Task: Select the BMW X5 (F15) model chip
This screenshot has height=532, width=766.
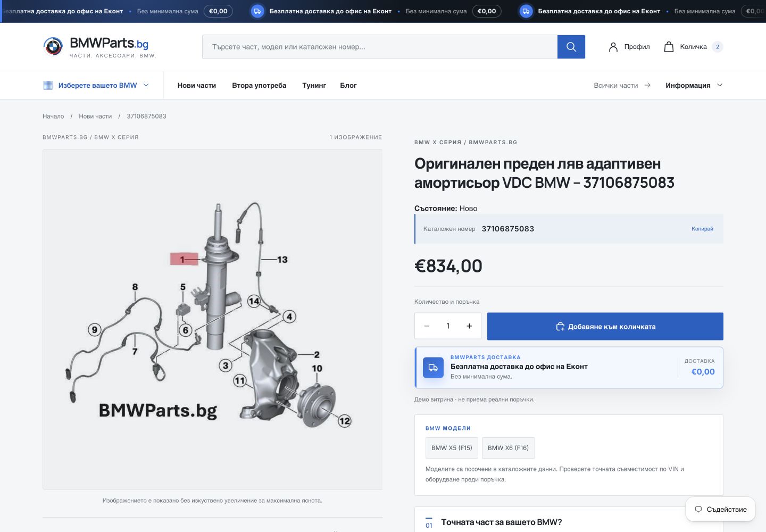Action: (x=452, y=448)
